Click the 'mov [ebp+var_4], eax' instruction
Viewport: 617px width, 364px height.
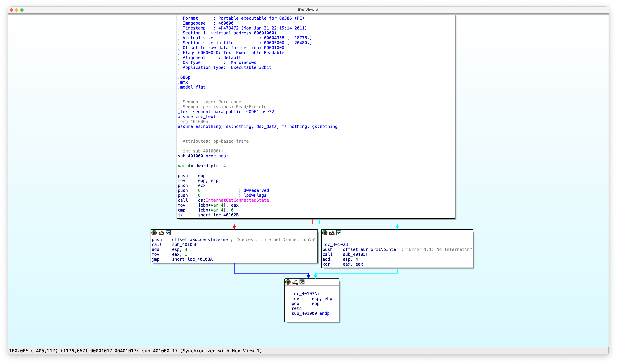(x=208, y=205)
